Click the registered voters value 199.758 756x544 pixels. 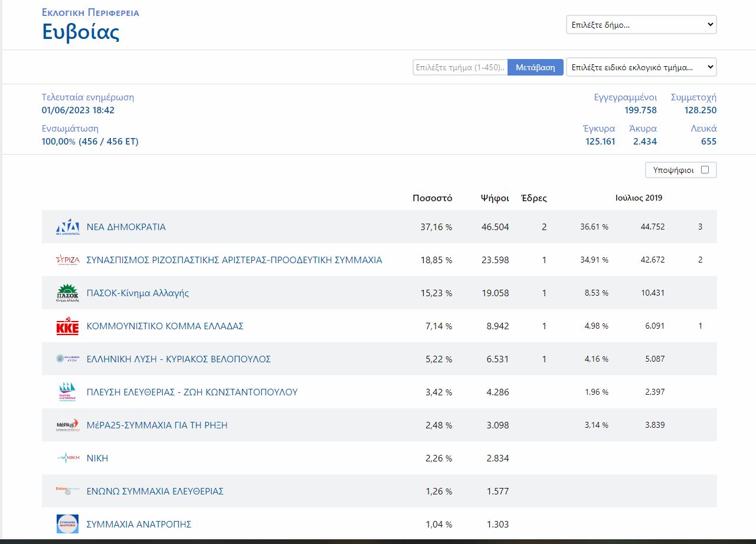(x=641, y=110)
